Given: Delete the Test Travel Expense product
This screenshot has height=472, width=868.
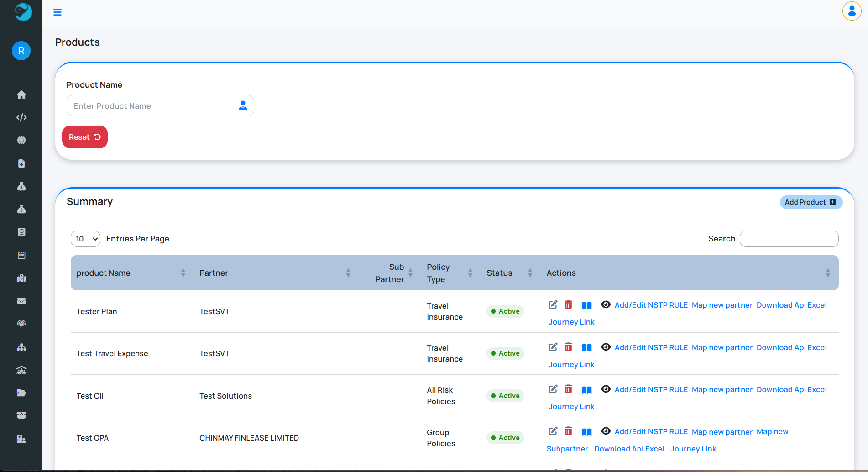Looking at the screenshot, I should click(569, 347).
